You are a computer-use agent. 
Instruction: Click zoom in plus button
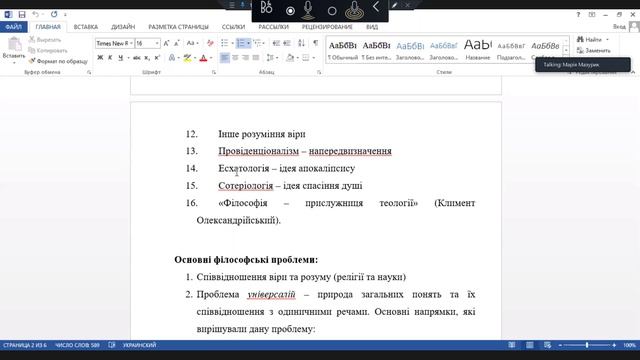614,345
